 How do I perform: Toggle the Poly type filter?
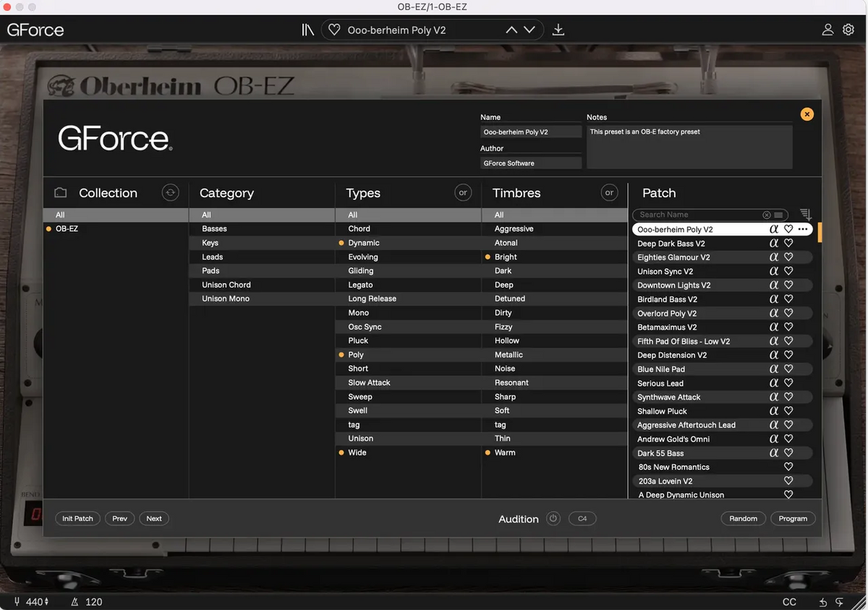click(408, 355)
